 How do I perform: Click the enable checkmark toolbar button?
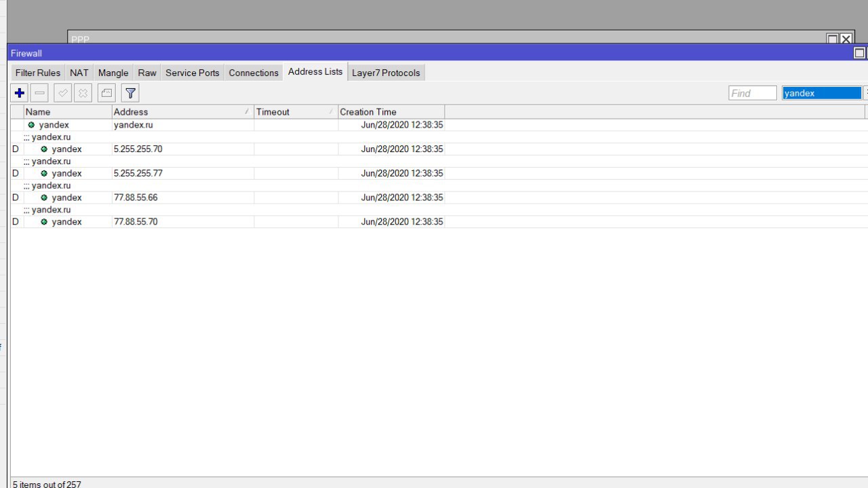coord(63,93)
